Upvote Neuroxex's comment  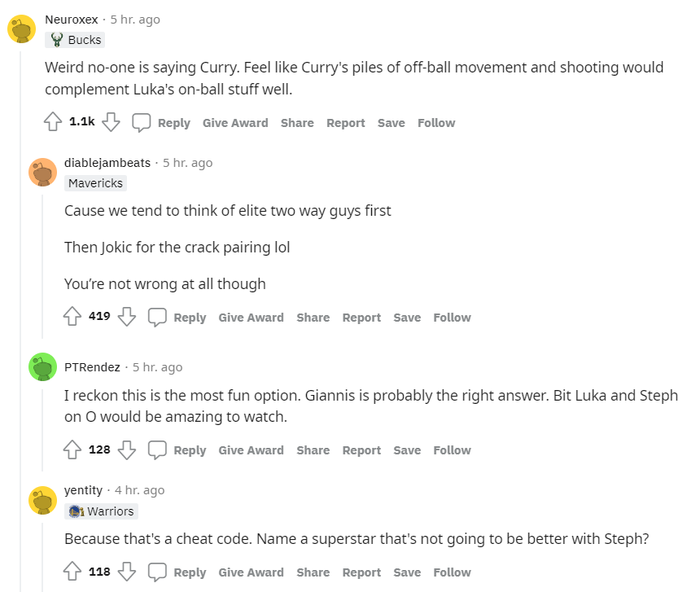(x=52, y=122)
